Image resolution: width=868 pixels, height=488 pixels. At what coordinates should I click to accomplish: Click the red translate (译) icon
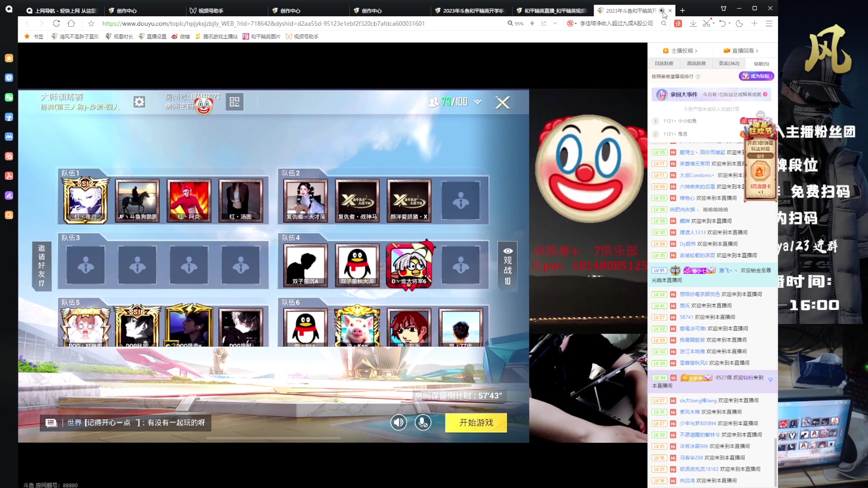[678, 23]
